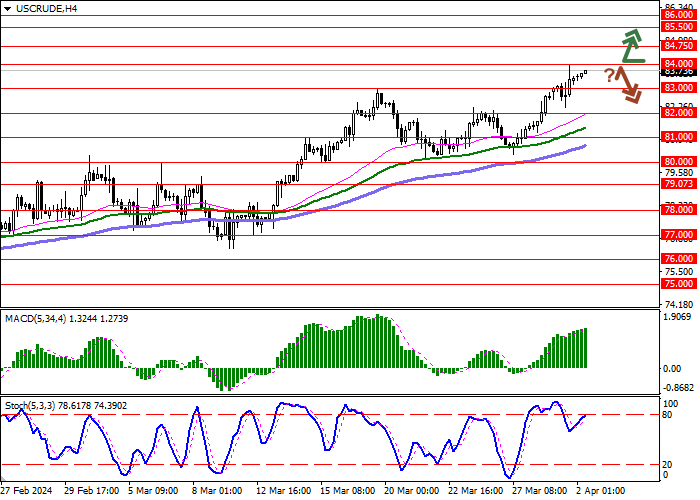Click the 27 Feb 2024 time axis label
Image resolution: width=700 pixels, height=500 pixels.
click(26, 491)
